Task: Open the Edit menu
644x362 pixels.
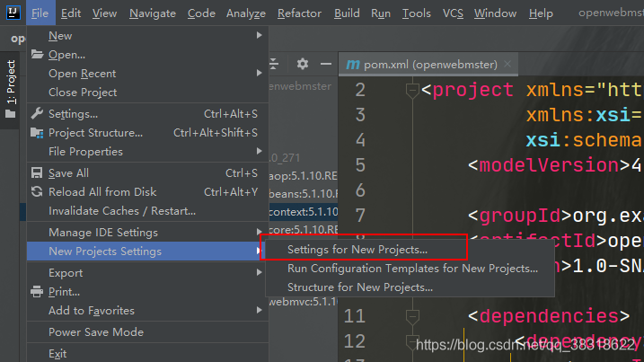Action: coord(71,13)
